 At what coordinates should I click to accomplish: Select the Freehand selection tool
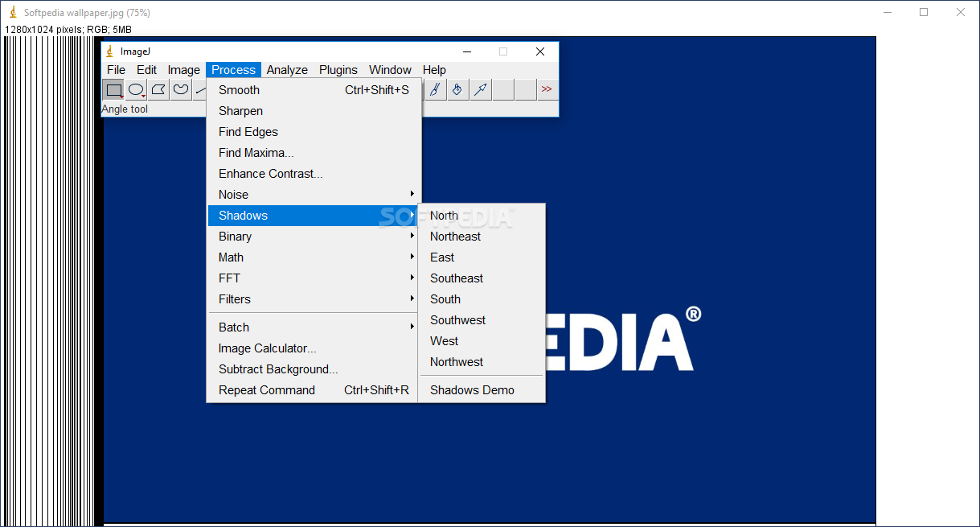(x=182, y=90)
